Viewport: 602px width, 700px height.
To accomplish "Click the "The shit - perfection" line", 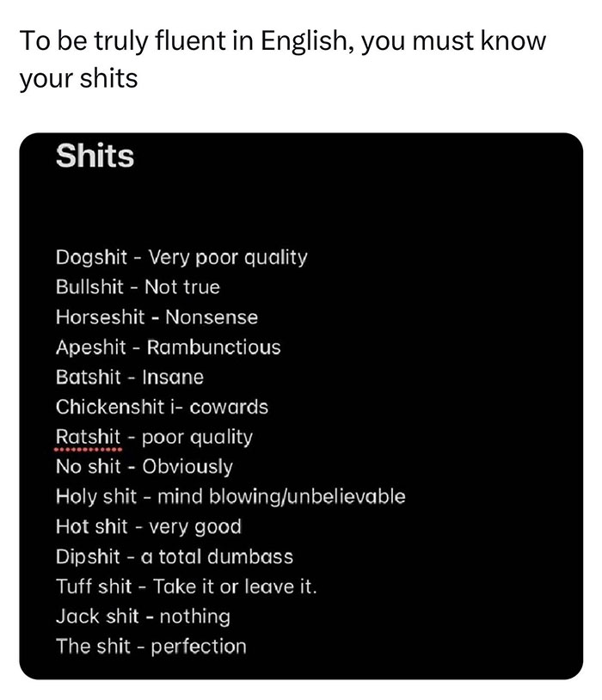I will click(151, 647).
